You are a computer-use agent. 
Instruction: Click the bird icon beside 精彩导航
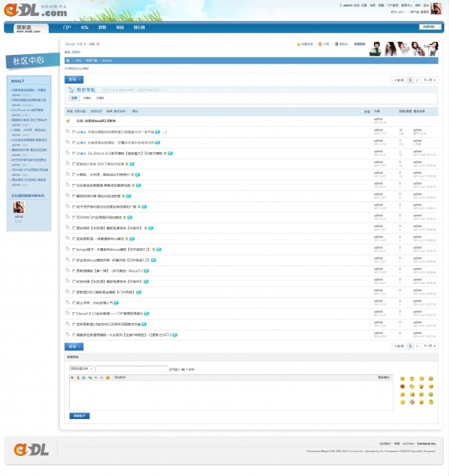coord(71,90)
